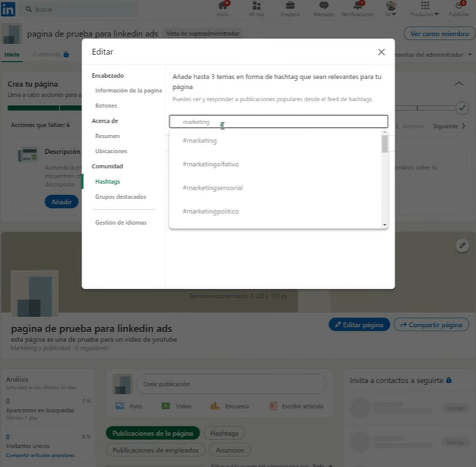This screenshot has width=476, height=467.
Task: Select Resumen in the edit sidebar
Action: (x=107, y=136)
